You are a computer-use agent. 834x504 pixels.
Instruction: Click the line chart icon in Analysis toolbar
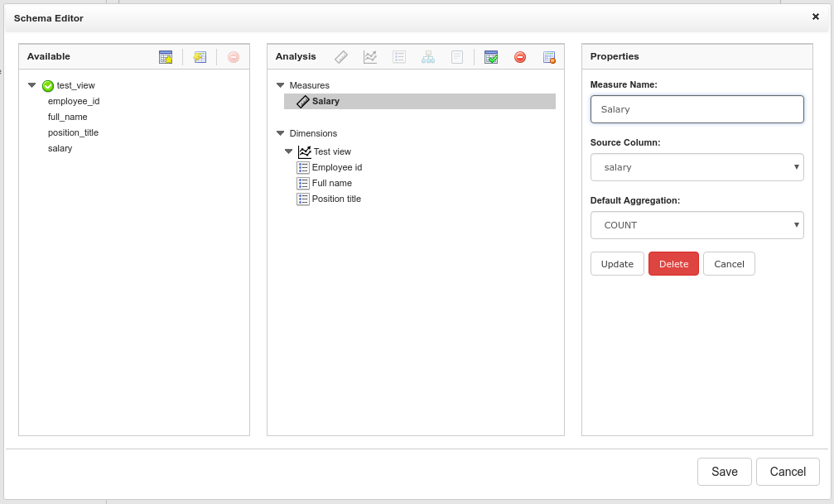point(370,57)
